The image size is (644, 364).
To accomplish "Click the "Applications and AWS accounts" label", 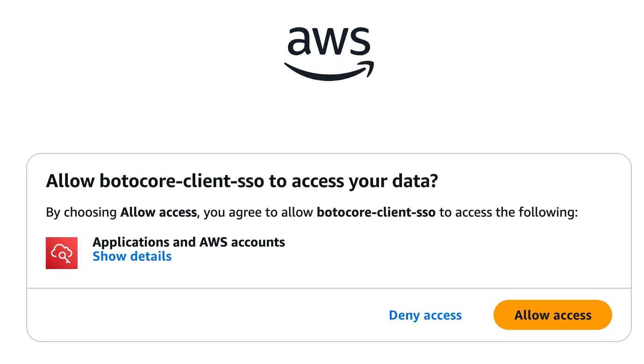I will 189,242.
